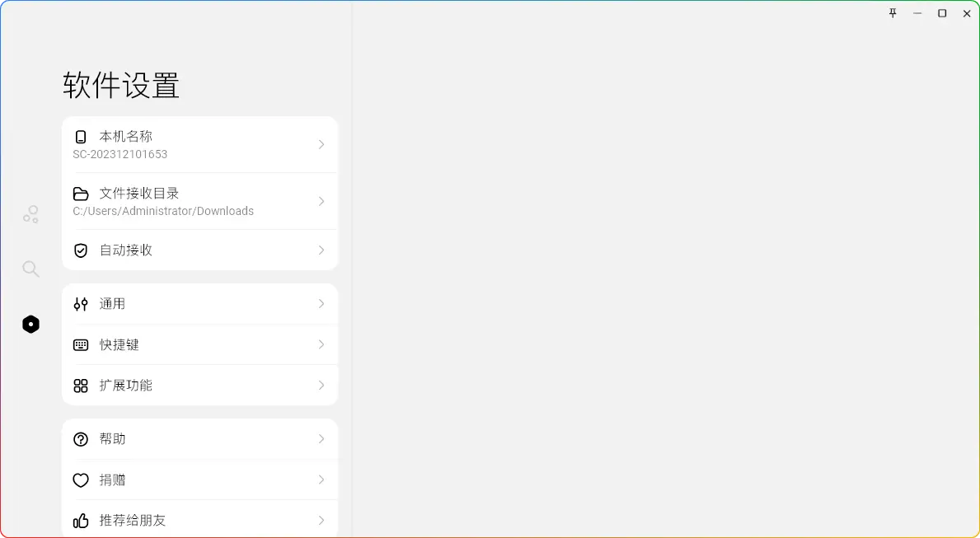Viewport: 980px width, 538px height.
Task: Click the pin window icon
Action: click(x=893, y=13)
